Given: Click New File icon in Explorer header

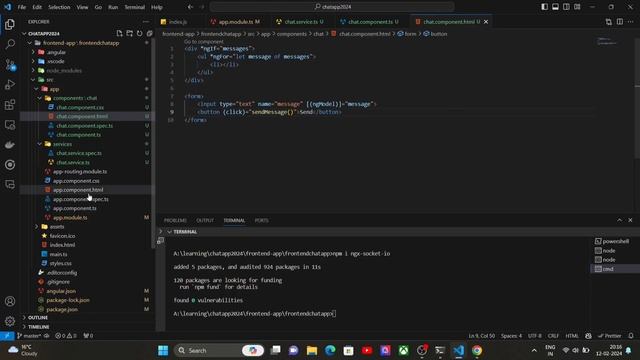Looking at the screenshot, I should pyautogui.click(x=119, y=33).
